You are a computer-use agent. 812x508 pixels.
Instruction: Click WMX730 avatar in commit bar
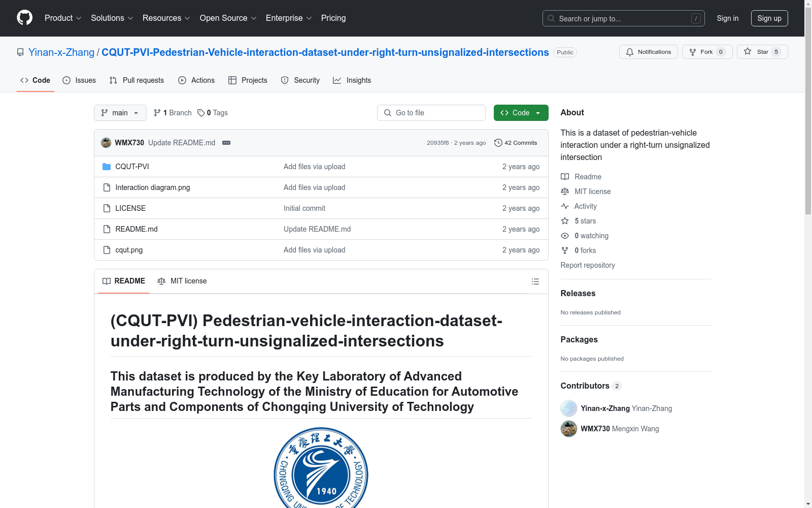(x=106, y=143)
